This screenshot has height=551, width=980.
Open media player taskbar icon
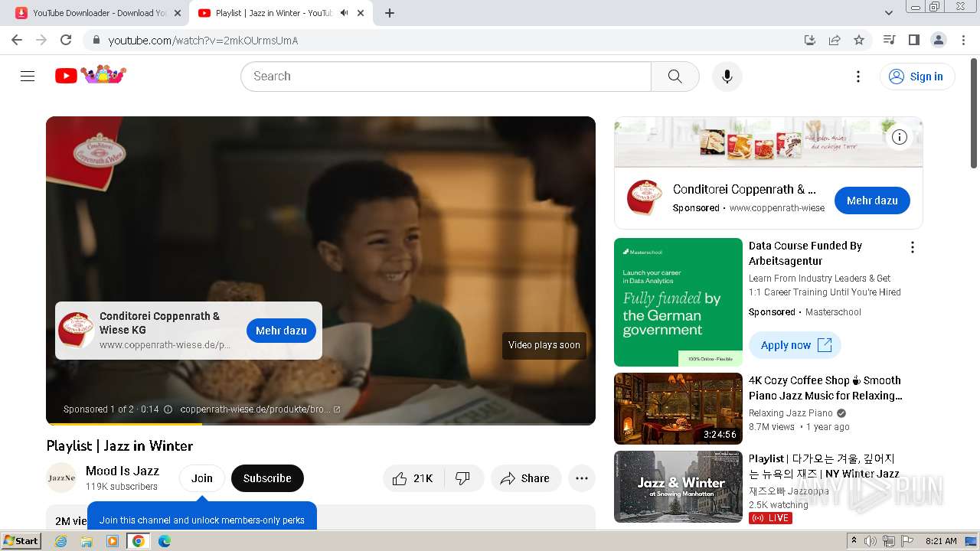113,541
